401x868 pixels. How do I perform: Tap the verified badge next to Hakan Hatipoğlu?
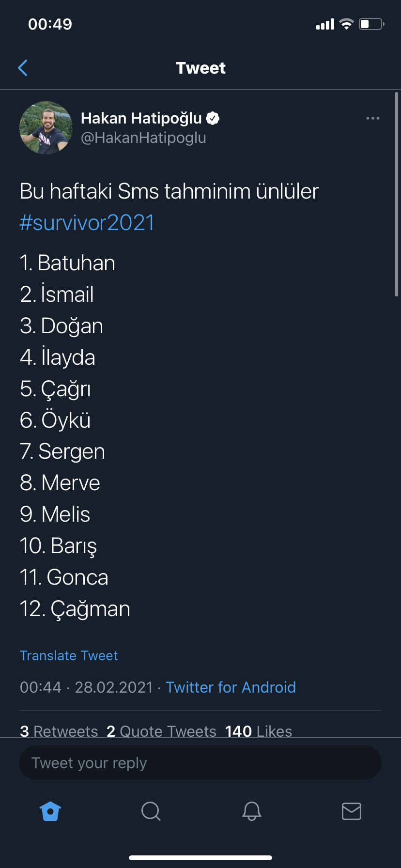tap(213, 118)
